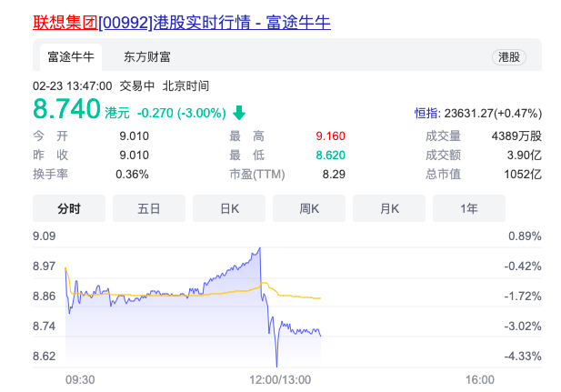The image size is (561, 392).
Task: Click the 市盈(TTM) value 8.29
Action: (x=334, y=175)
